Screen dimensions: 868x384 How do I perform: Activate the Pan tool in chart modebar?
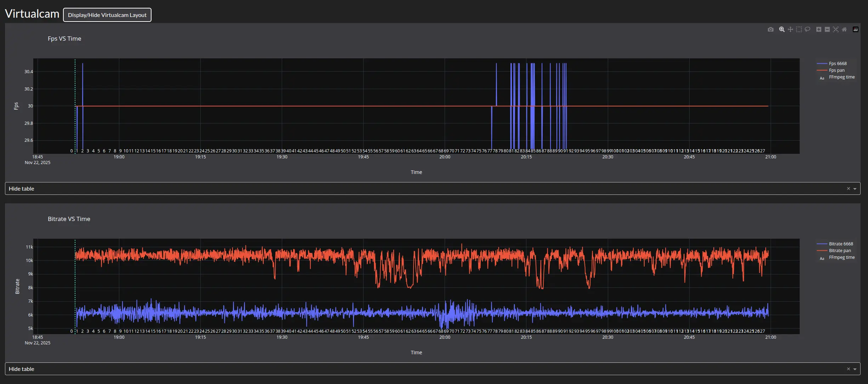coord(790,29)
